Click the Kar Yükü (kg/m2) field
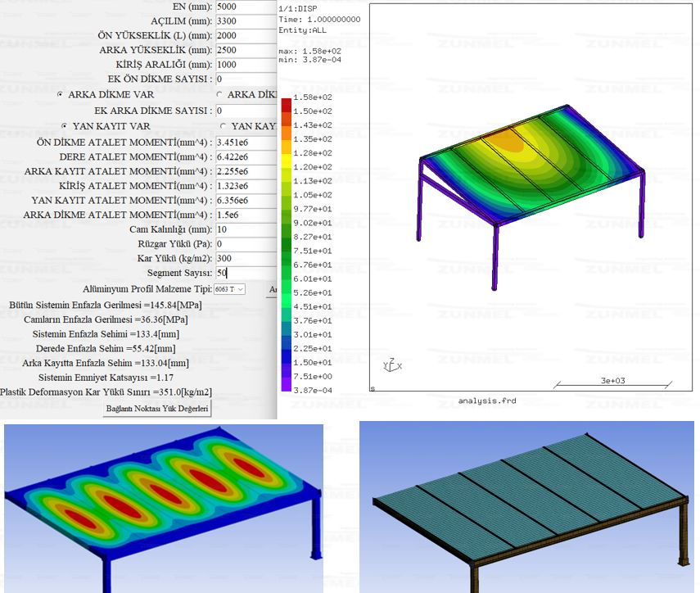This screenshot has height=593, width=700. coord(244,259)
